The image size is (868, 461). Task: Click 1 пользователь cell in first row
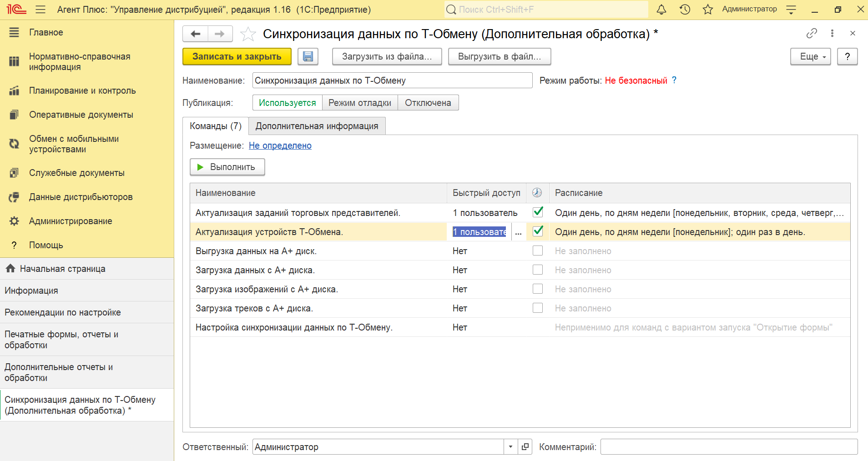point(485,213)
